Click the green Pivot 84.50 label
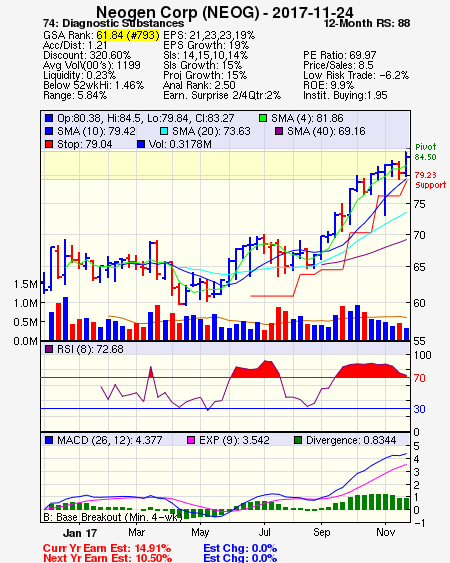This screenshot has height=563, width=450. tap(426, 152)
